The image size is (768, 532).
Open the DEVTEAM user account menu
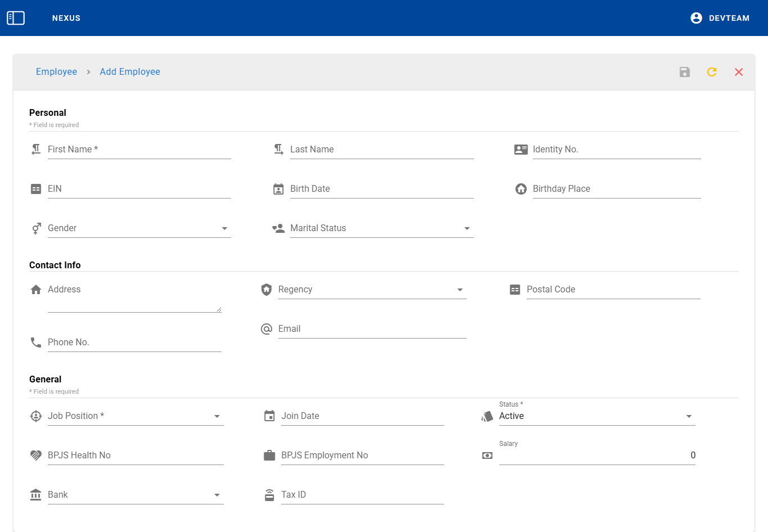click(720, 18)
